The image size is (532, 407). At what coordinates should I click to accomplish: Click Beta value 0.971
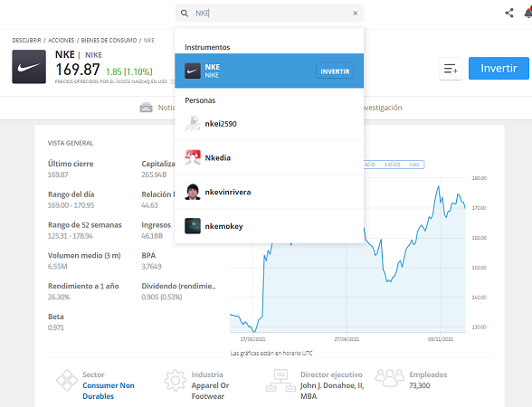[x=56, y=327]
